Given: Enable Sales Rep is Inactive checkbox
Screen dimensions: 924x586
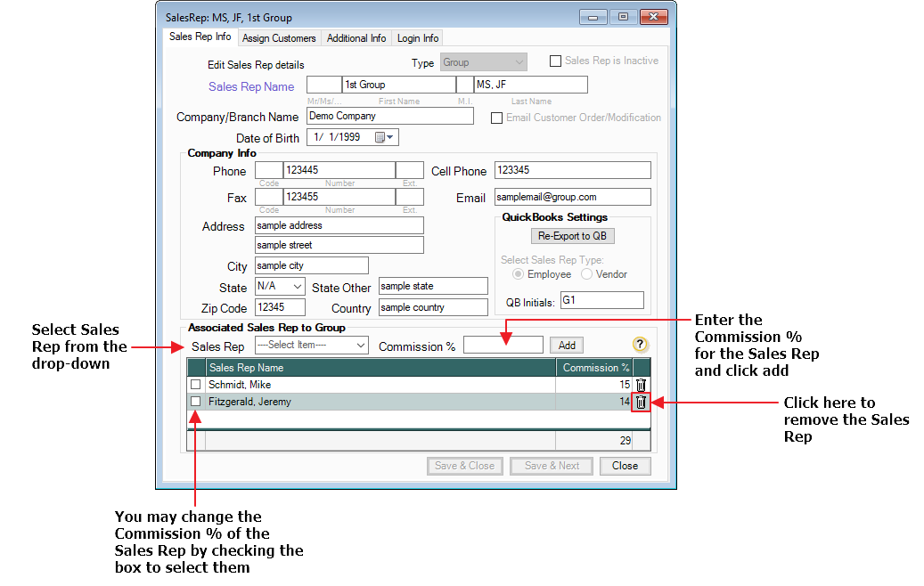Looking at the screenshot, I should click(x=556, y=61).
